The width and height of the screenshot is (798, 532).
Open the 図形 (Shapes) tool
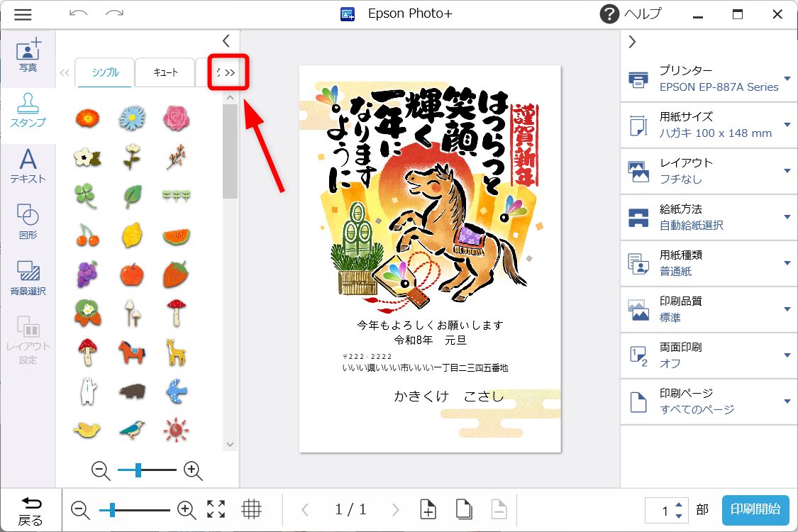tap(28, 221)
